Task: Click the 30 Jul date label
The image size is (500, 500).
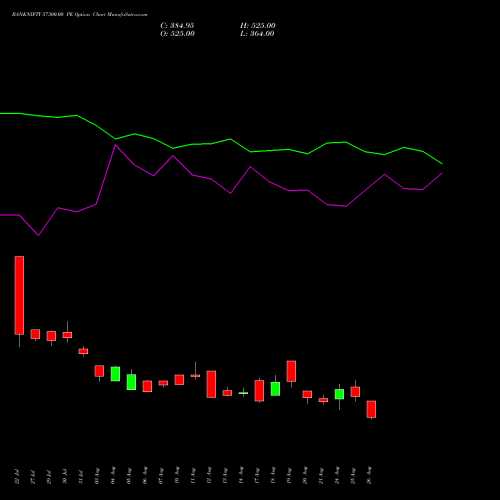Action: point(65,477)
